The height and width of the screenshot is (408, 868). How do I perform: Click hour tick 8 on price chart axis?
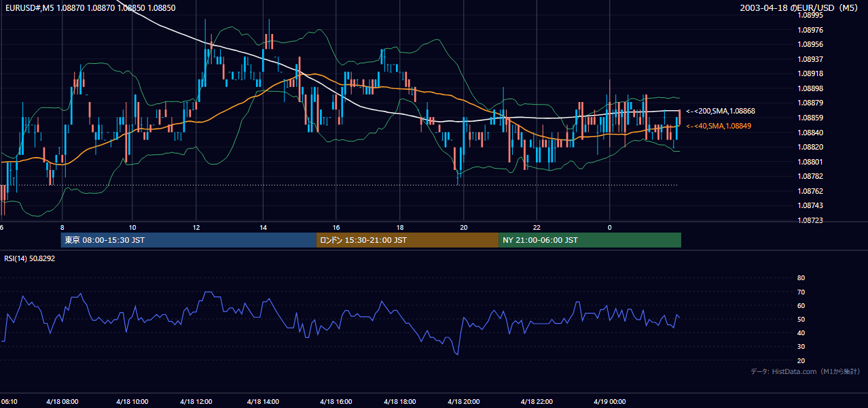(x=62, y=227)
